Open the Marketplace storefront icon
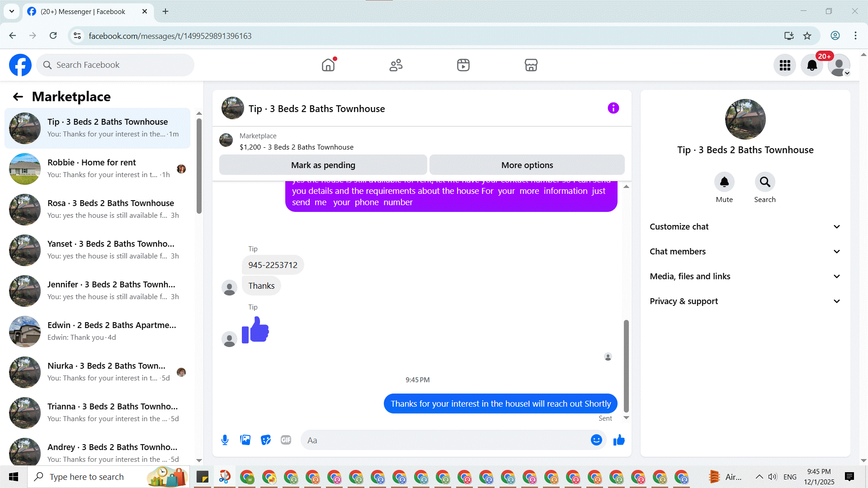 pos(531,65)
